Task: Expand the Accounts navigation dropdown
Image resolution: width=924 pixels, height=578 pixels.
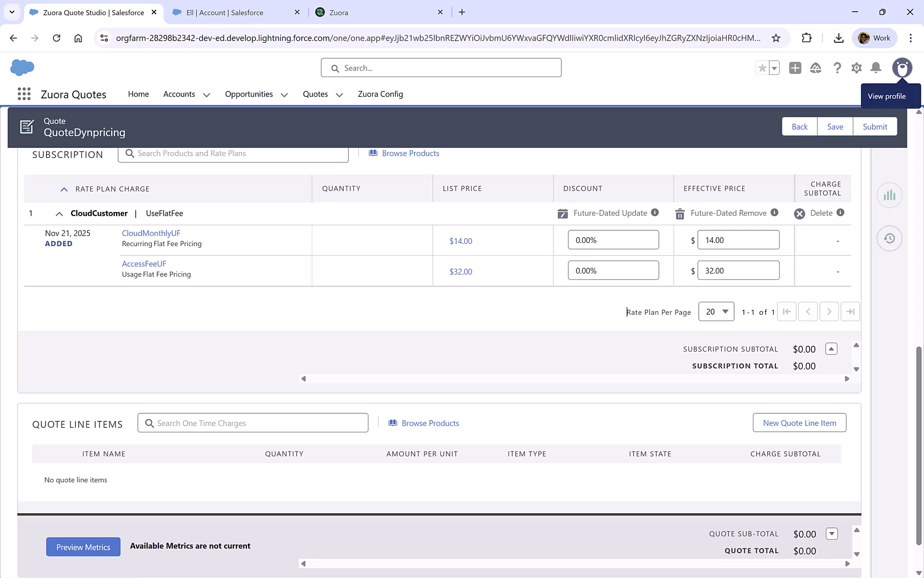Action: pyautogui.click(x=206, y=94)
